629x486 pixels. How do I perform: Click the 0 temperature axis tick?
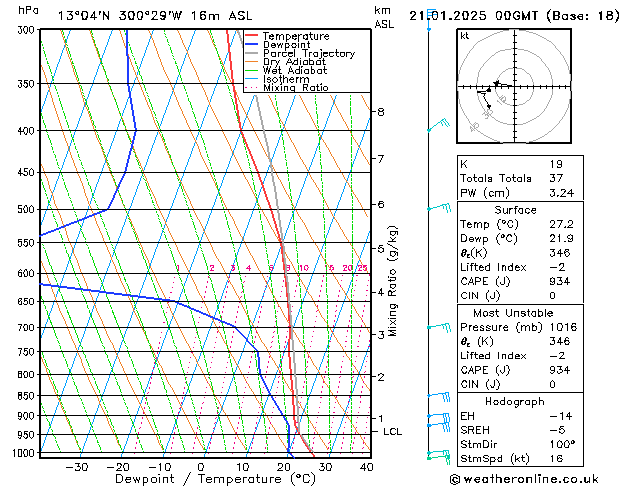201,467
